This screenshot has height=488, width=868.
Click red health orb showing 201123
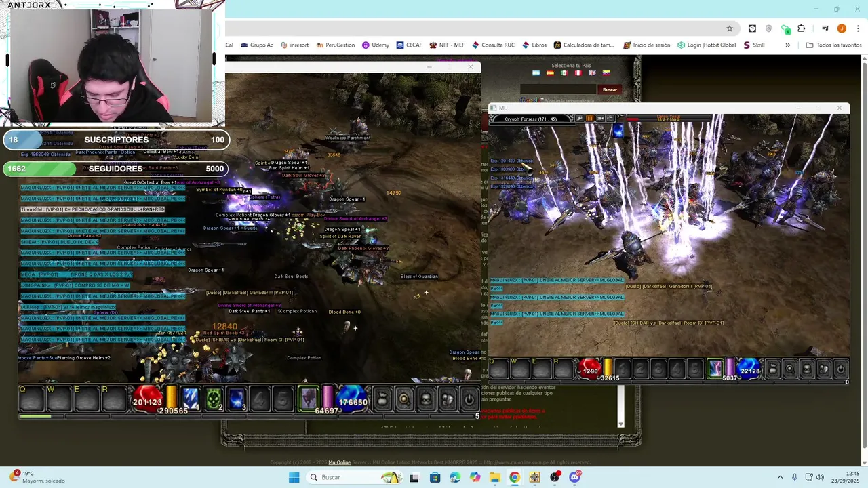147,399
